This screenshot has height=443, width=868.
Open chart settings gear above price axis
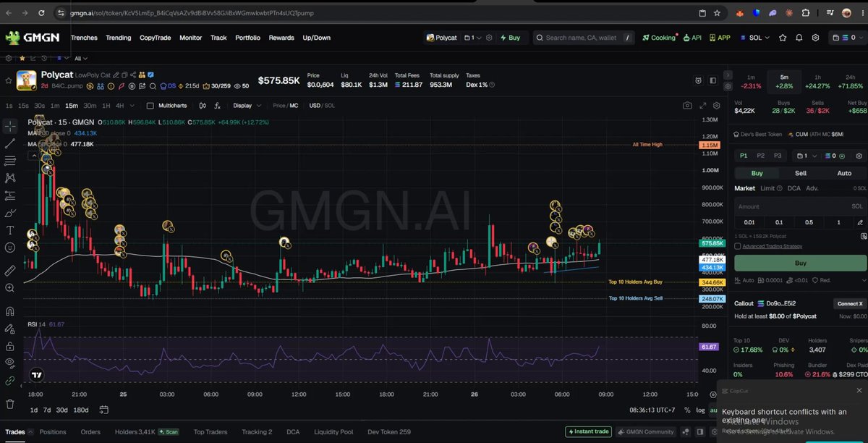point(716,106)
